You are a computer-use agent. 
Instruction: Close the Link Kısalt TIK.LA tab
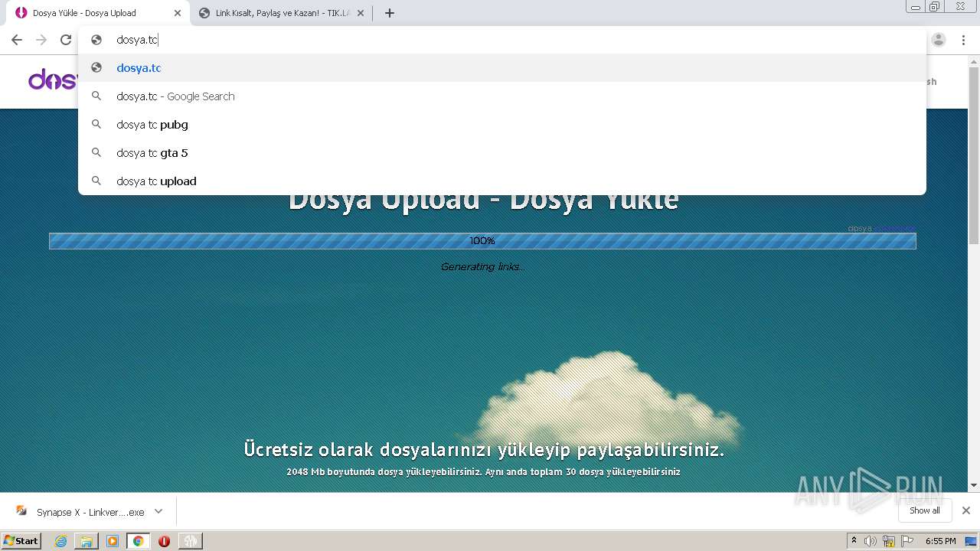pos(361,13)
